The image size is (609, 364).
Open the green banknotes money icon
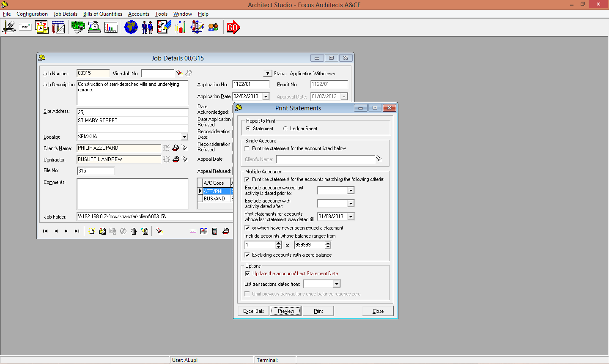(78, 27)
